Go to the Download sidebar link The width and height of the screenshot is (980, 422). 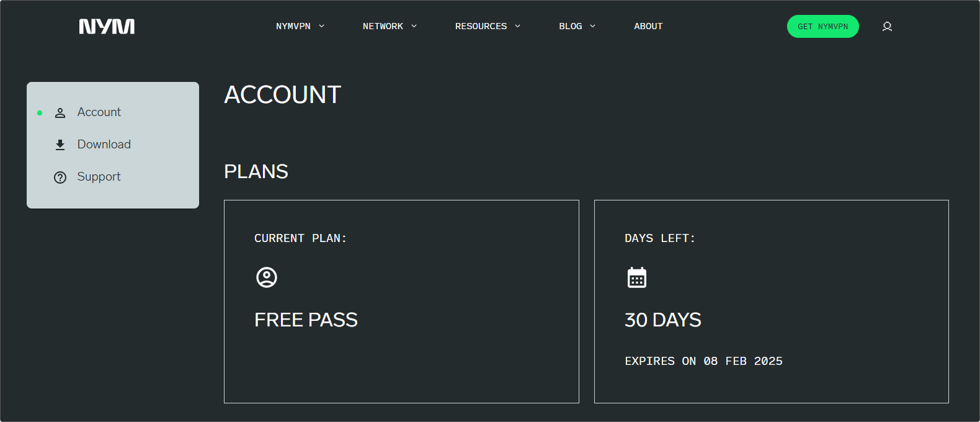104,145
